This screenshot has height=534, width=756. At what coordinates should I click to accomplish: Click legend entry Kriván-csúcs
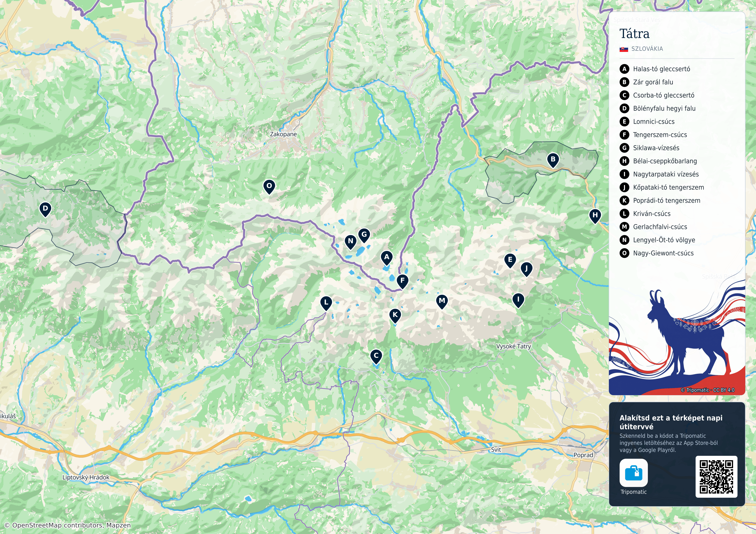[x=645, y=214]
